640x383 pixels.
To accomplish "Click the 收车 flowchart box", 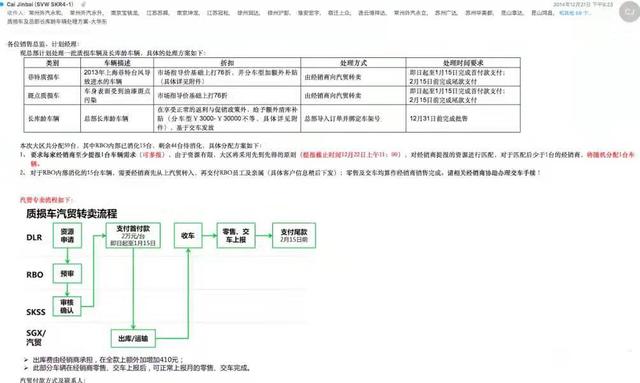I will coord(188,236).
